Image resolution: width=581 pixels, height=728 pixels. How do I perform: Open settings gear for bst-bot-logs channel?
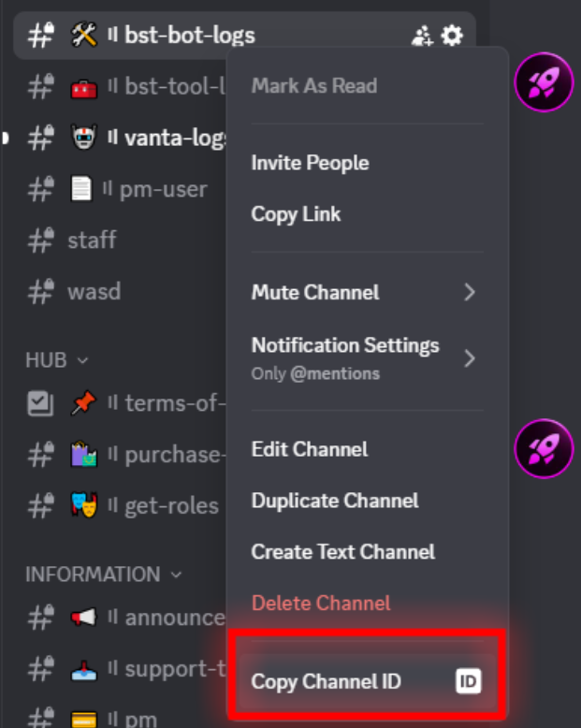point(453,36)
